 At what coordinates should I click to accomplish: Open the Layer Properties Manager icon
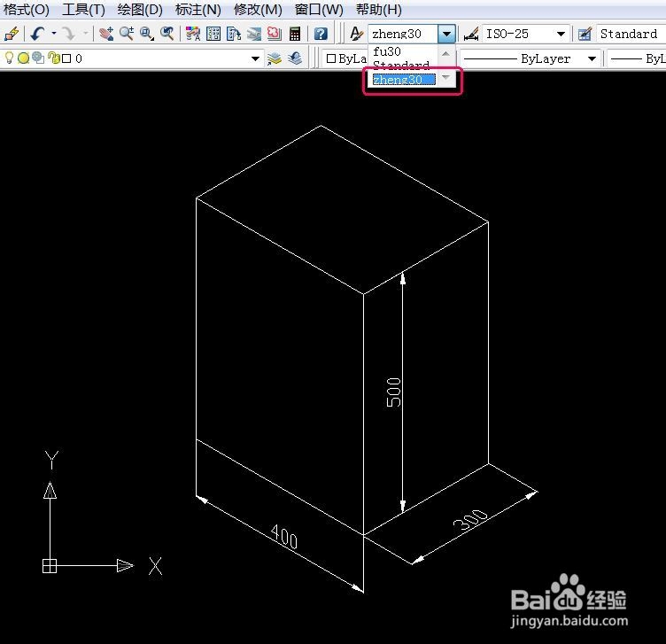click(x=275, y=58)
